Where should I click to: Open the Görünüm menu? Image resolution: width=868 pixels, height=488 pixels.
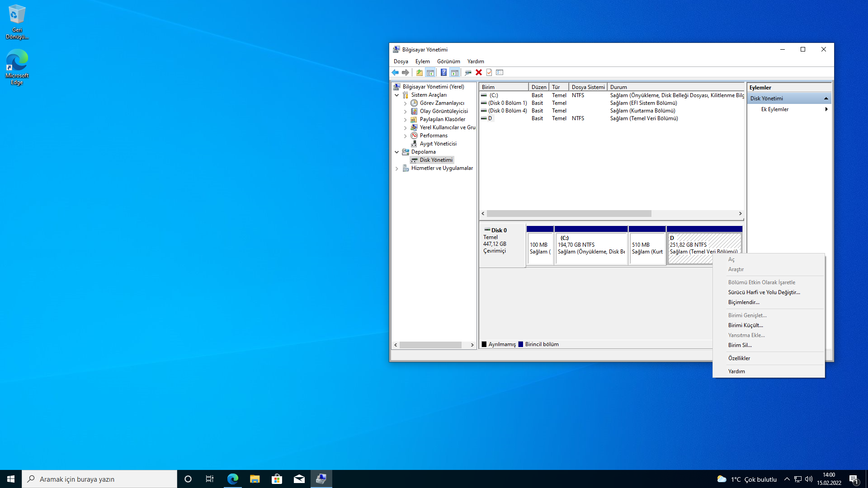448,61
